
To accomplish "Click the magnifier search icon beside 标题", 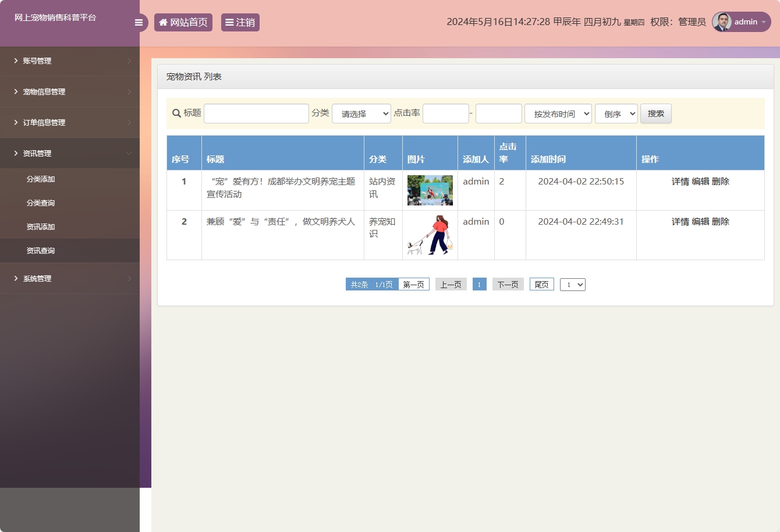I will (x=176, y=113).
